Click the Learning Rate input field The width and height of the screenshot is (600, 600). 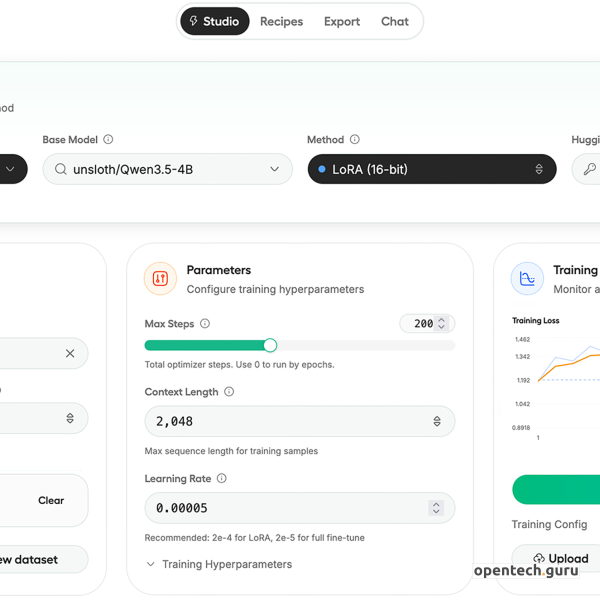285,508
